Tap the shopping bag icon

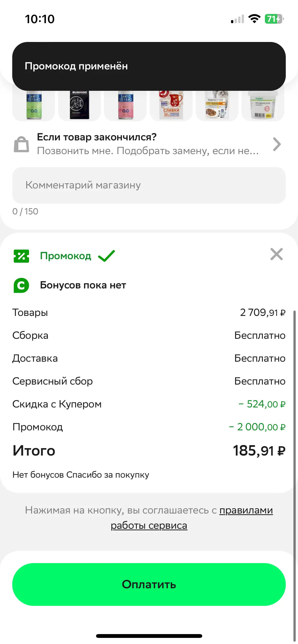point(21,144)
